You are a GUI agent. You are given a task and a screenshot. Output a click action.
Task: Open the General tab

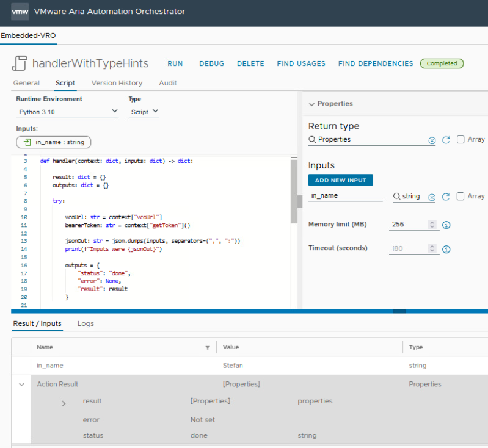[x=26, y=83]
